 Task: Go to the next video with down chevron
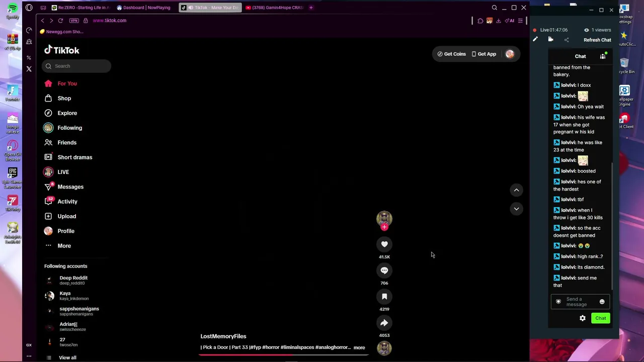(516, 209)
